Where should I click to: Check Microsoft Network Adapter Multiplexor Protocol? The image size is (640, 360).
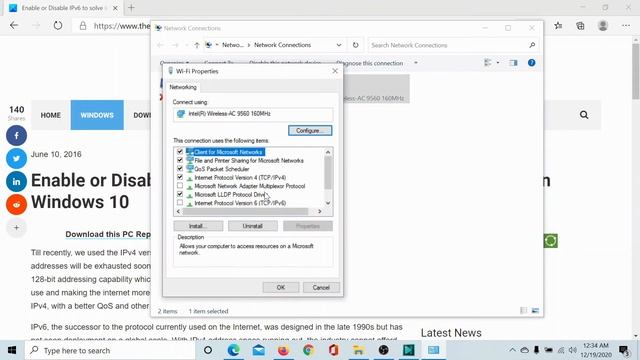pyautogui.click(x=180, y=186)
